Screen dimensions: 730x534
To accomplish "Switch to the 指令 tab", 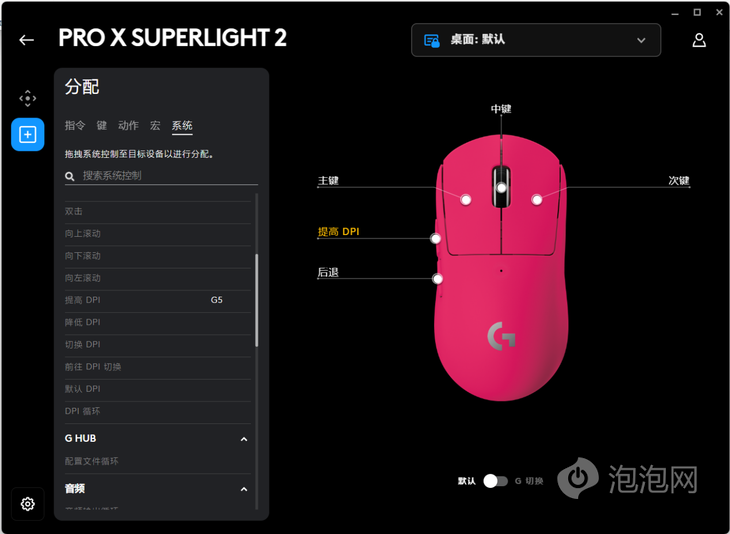I will tap(75, 125).
